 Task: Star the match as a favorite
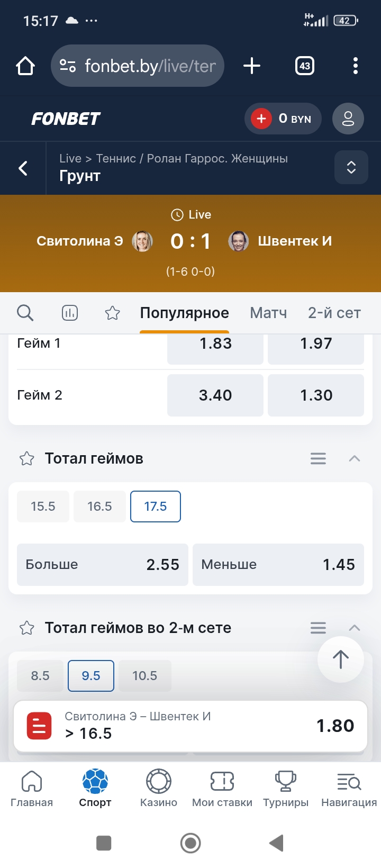click(112, 313)
